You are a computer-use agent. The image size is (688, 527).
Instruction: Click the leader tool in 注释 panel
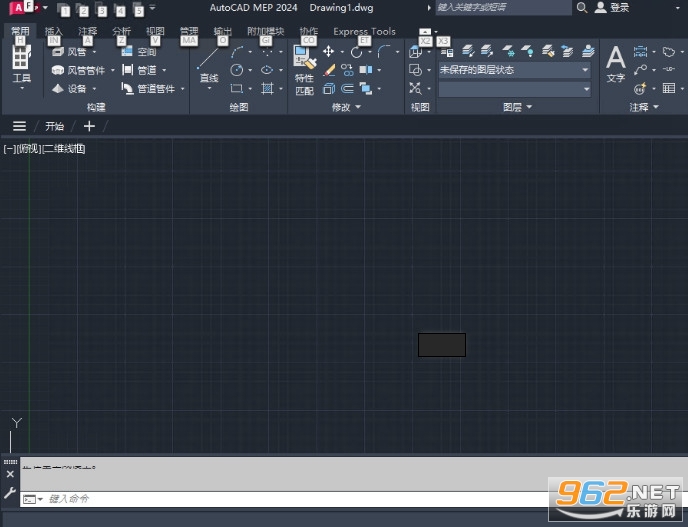640,70
